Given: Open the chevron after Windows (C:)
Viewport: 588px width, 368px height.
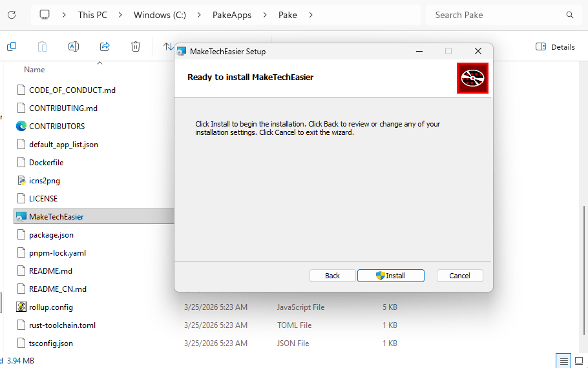Looking at the screenshot, I should (x=199, y=15).
